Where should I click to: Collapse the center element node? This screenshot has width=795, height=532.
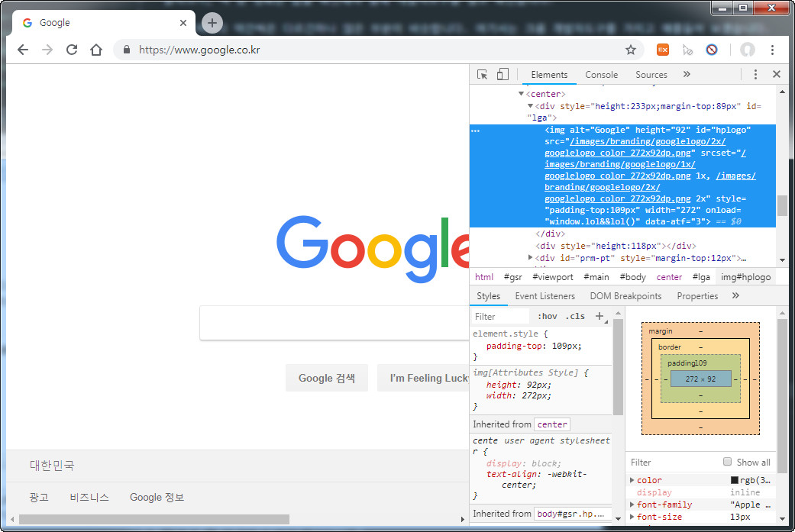[521, 94]
